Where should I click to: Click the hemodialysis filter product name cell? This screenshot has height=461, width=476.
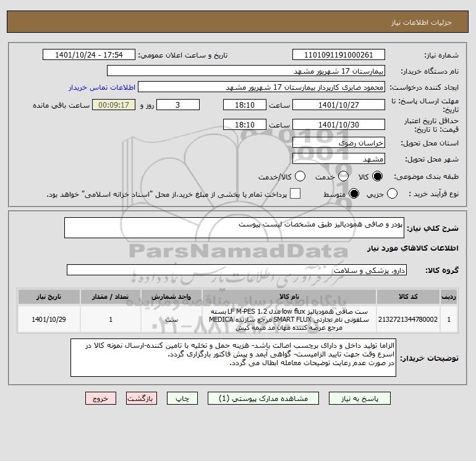coord(289,319)
